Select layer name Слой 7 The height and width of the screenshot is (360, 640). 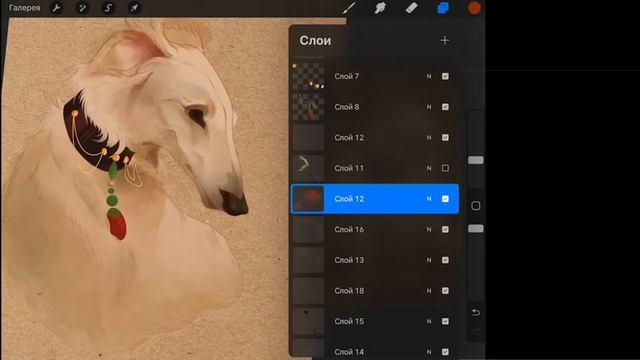(347, 76)
